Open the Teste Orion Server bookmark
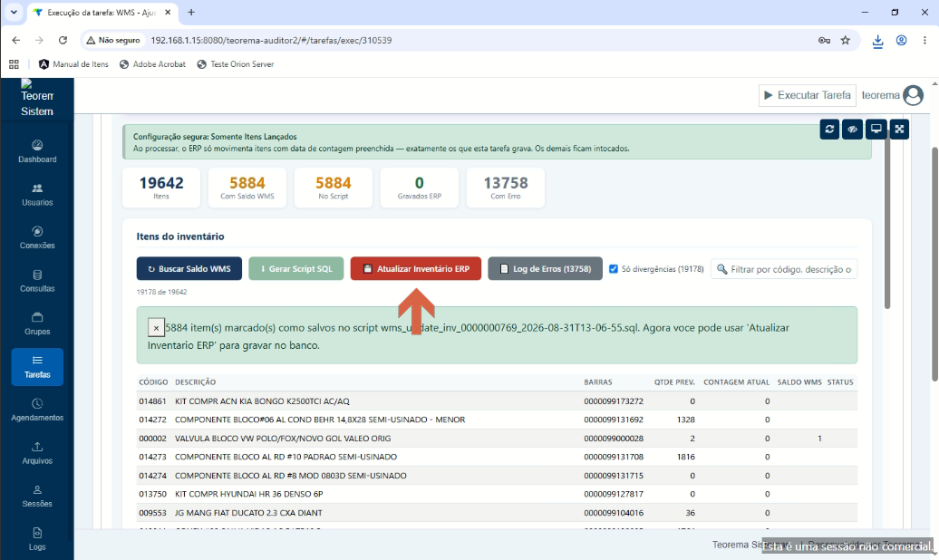The image size is (939, 560). pyautogui.click(x=236, y=64)
